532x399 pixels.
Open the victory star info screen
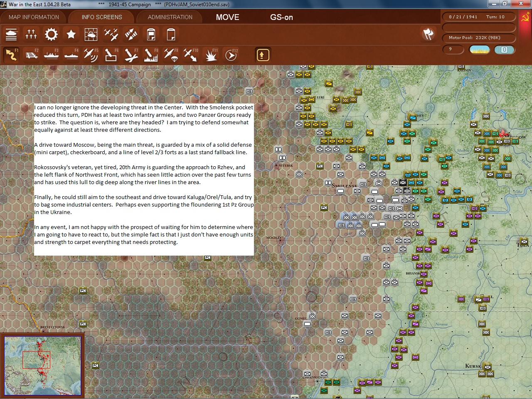(71, 34)
